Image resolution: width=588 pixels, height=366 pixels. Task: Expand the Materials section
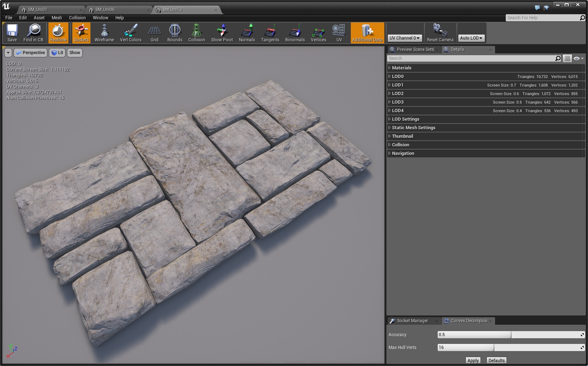[402, 68]
